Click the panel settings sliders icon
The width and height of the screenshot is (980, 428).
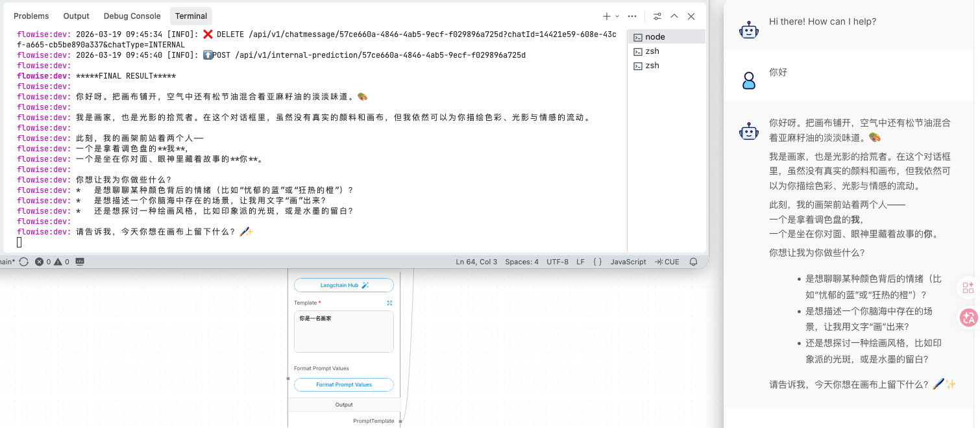(657, 16)
